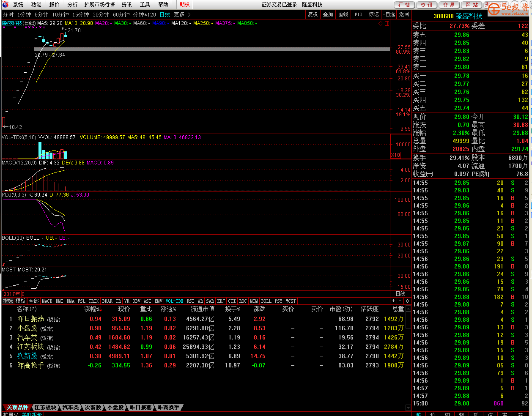
Task: Switch to the 15分钟 period
Action: (x=81, y=14)
